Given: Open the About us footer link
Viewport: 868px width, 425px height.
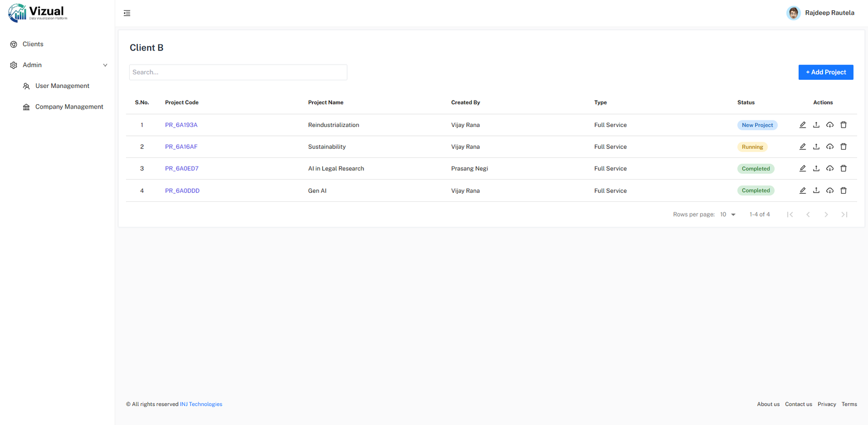Looking at the screenshot, I should (x=768, y=404).
